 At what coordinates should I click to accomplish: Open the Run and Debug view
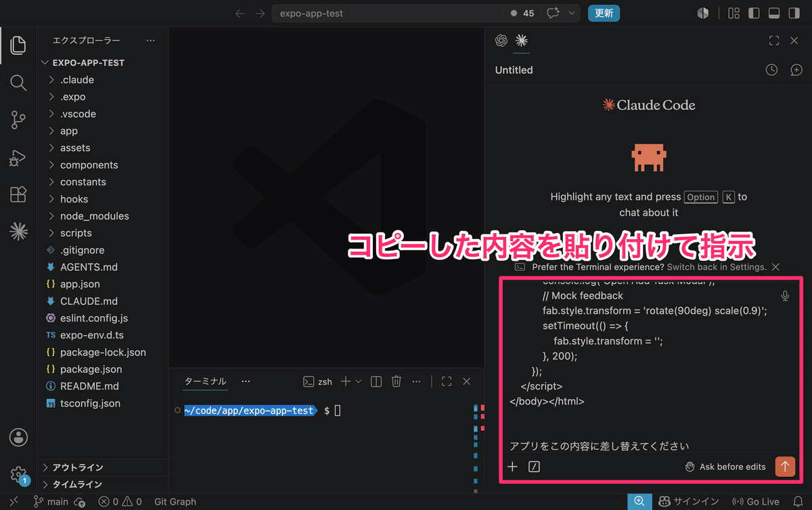pyautogui.click(x=18, y=158)
